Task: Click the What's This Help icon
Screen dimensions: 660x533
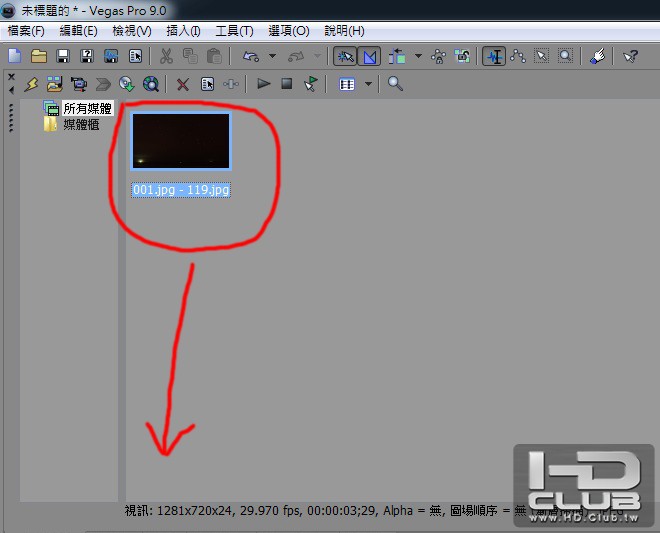Action: pos(630,56)
